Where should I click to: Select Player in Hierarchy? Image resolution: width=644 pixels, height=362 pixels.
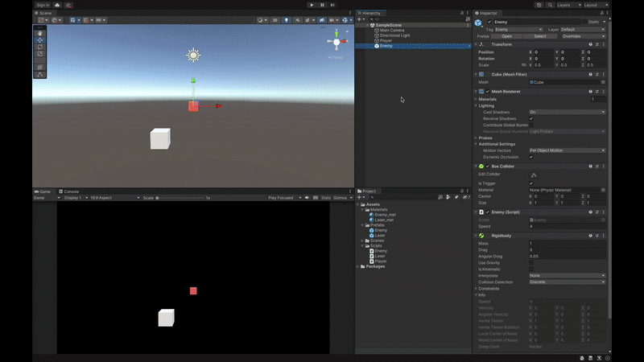pyautogui.click(x=386, y=41)
